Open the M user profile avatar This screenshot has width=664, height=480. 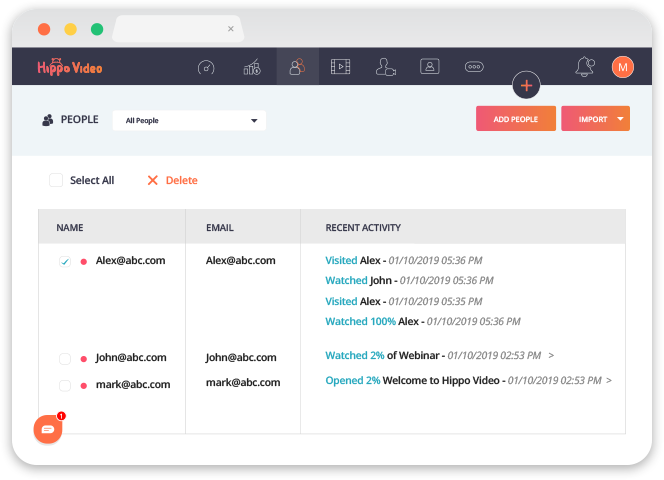click(623, 67)
